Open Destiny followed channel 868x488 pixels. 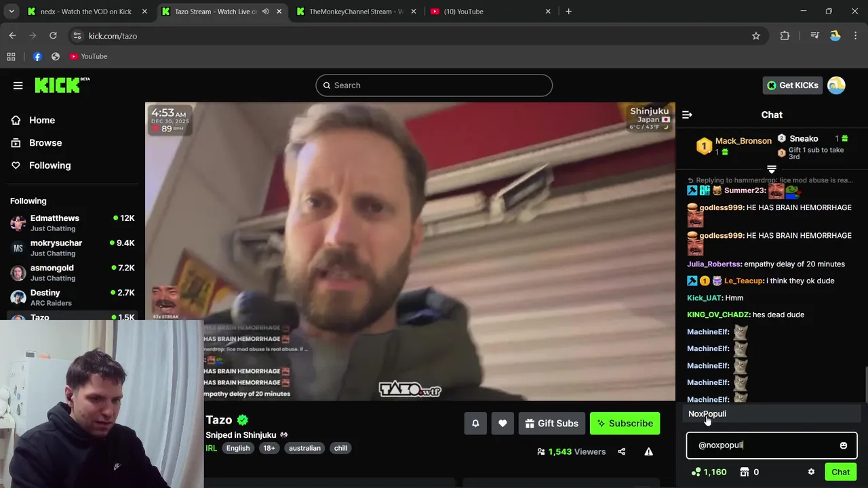[73, 298]
